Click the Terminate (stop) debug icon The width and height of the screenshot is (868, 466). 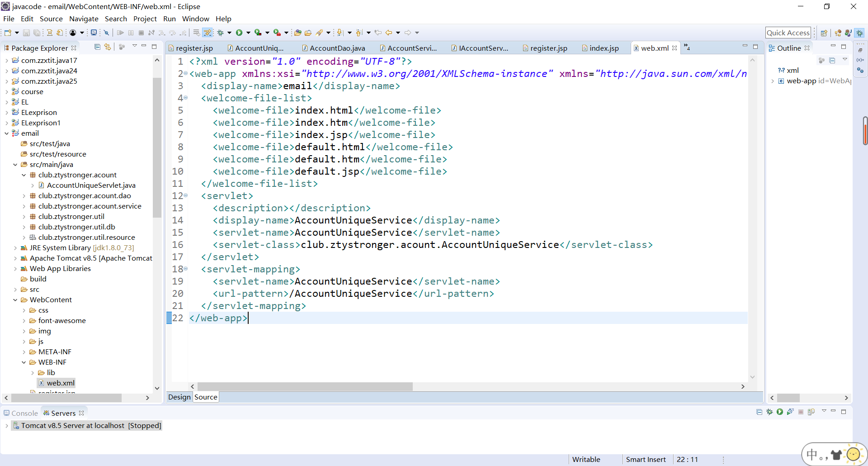tap(141, 33)
